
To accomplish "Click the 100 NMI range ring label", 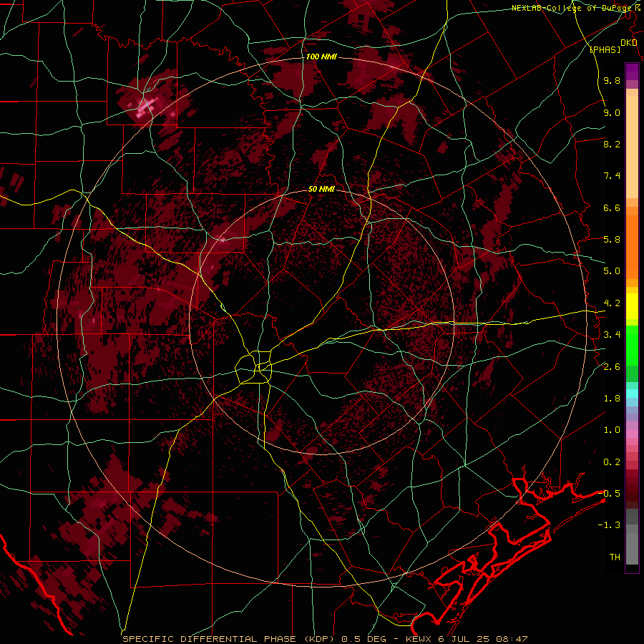I will pos(321,57).
